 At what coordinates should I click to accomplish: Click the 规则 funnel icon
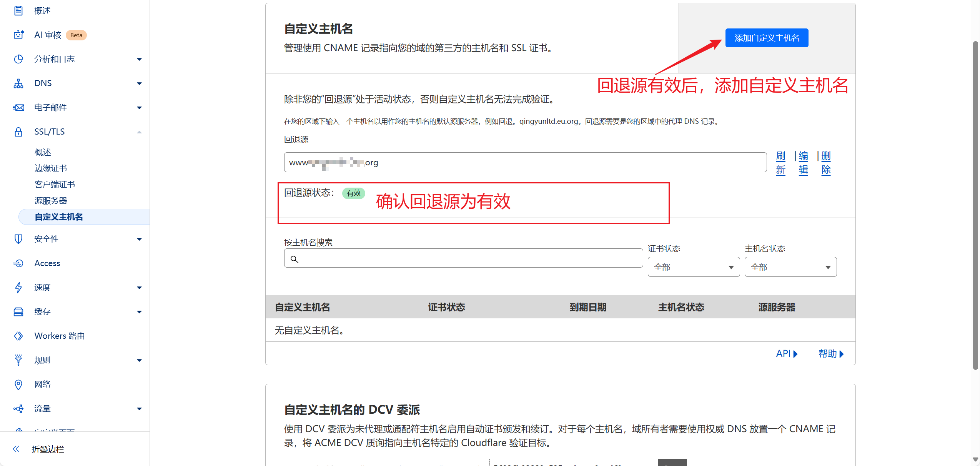tap(18, 360)
